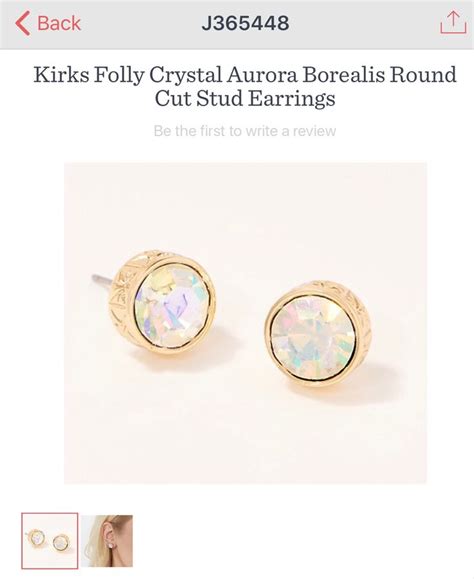The width and height of the screenshot is (474, 579).
Task: Tap the silver post on left earring
Action: coord(101,280)
